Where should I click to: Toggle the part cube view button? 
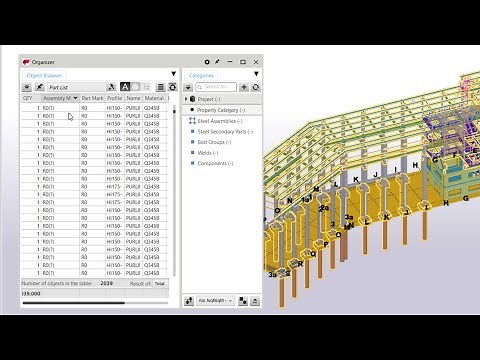pos(135,87)
